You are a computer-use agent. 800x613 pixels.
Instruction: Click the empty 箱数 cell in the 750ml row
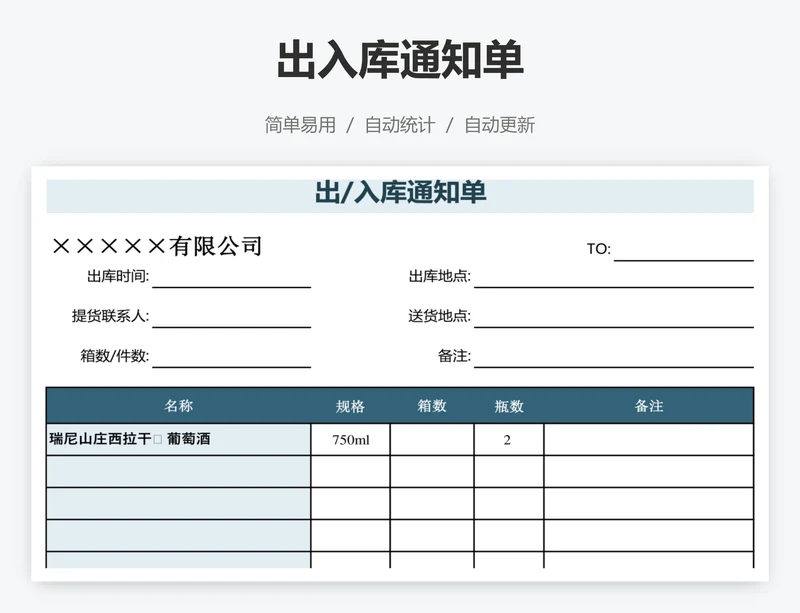[432, 439]
